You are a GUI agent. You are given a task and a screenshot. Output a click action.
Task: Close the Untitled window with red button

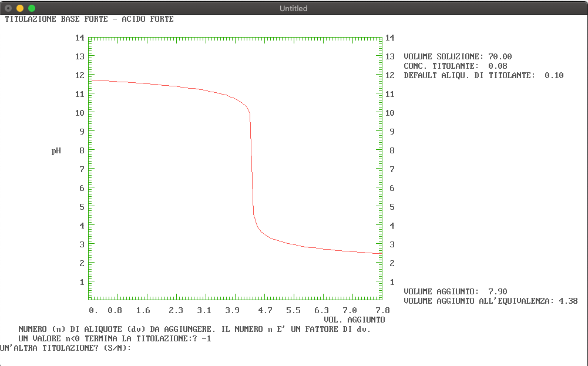pyautogui.click(x=8, y=8)
